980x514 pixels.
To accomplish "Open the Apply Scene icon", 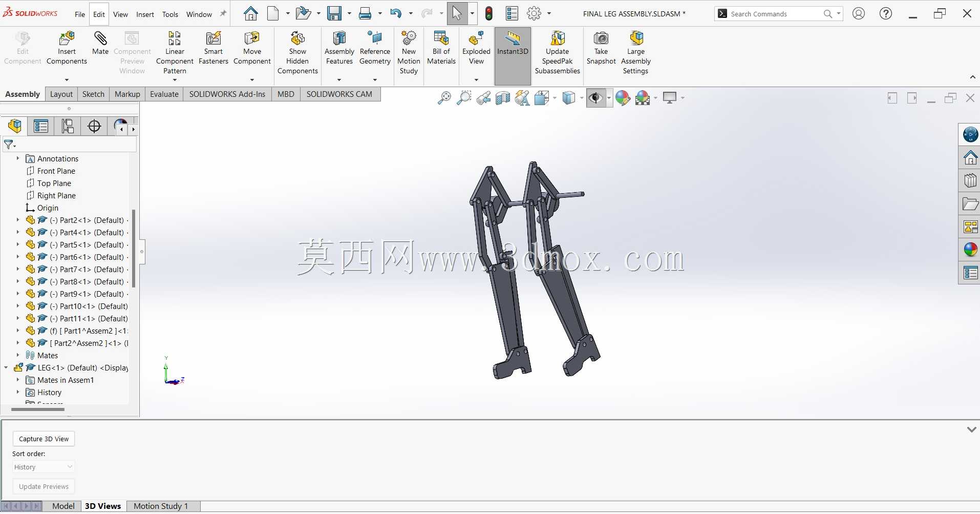I will click(642, 98).
